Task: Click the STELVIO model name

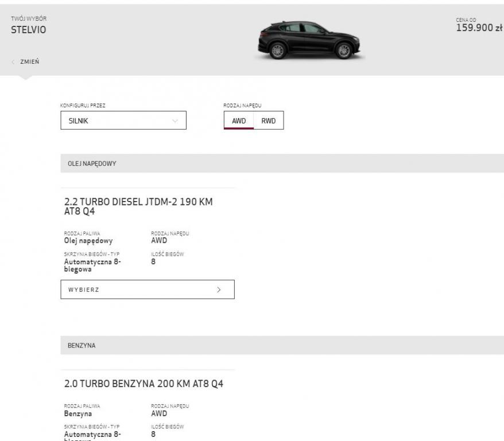Action: [29, 30]
